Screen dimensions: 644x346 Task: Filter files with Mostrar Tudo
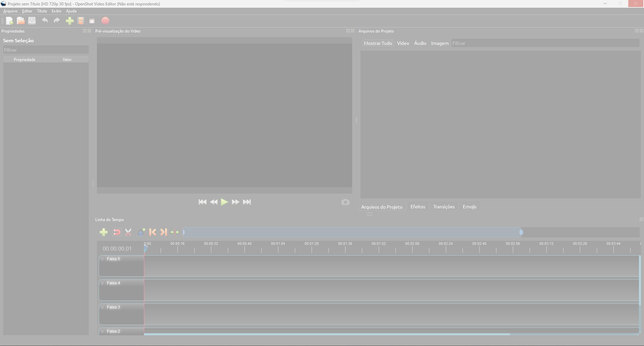[x=378, y=43]
